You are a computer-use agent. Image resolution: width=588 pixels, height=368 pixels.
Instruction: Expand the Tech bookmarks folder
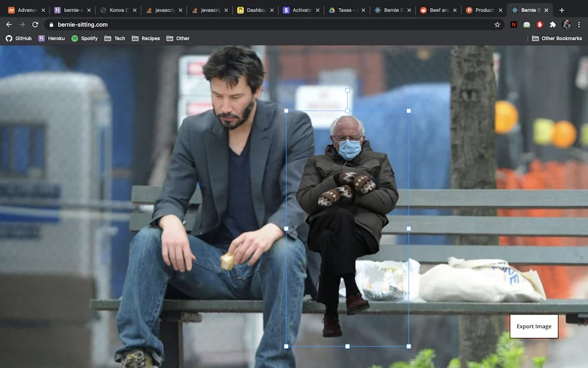click(x=114, y=38)
